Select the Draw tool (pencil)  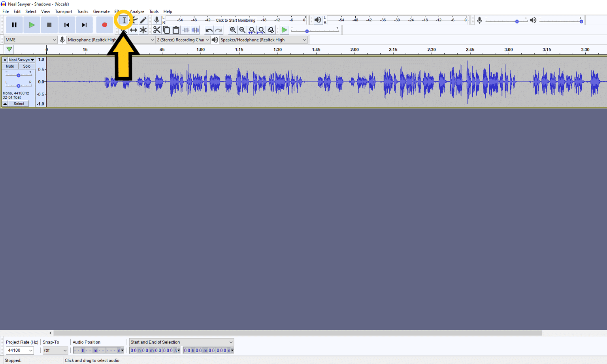pyautogui.click(x=143, y=20)
